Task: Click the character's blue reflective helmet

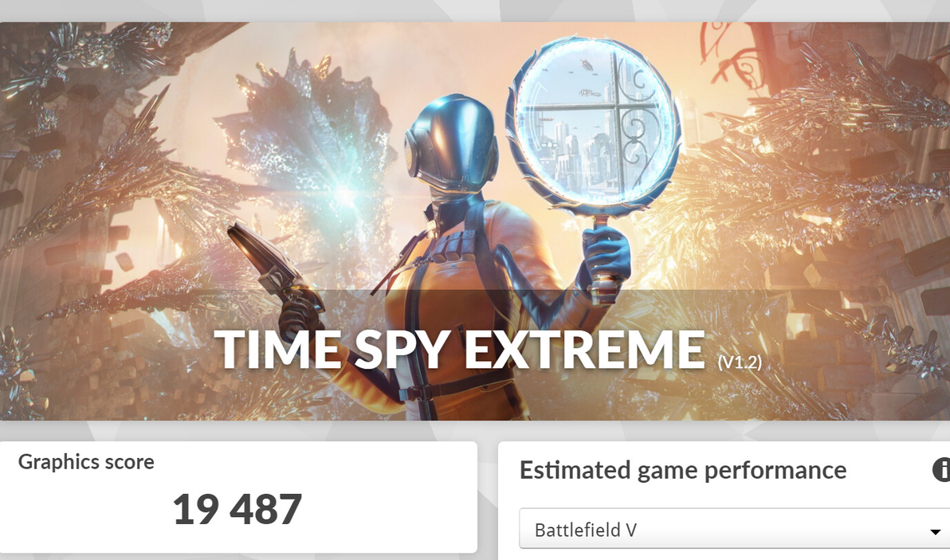Action: point(451,143)
